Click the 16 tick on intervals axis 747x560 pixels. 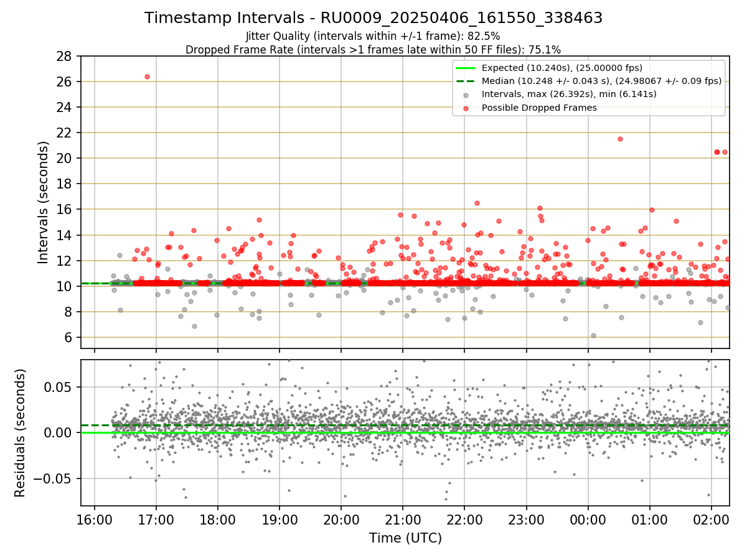coord(65,210)
